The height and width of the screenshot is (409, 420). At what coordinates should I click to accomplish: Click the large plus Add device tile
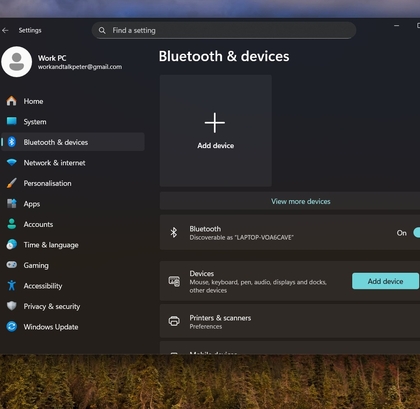[x=216, y=131]
